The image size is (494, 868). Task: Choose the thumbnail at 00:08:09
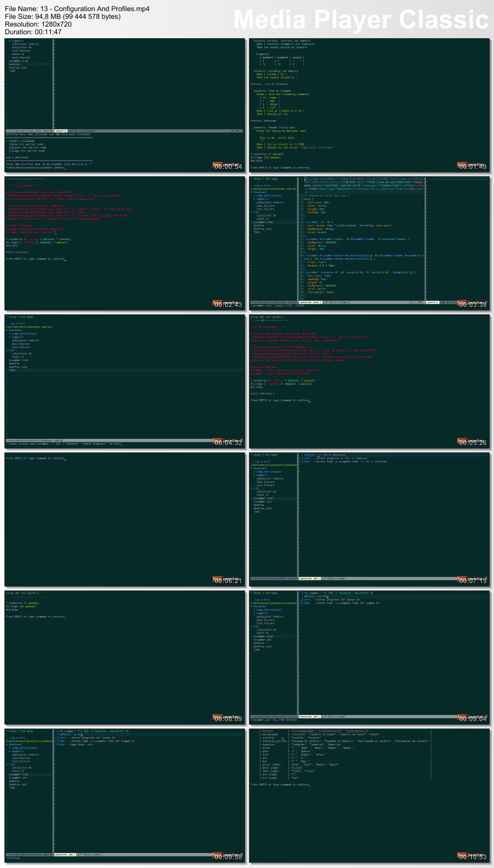125,657
